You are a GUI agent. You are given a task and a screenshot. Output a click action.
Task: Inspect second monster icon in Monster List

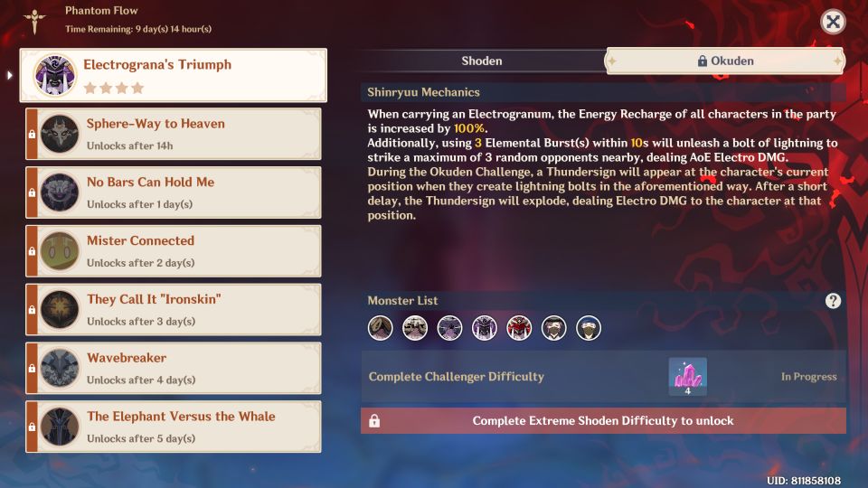[x=415, y=328]
